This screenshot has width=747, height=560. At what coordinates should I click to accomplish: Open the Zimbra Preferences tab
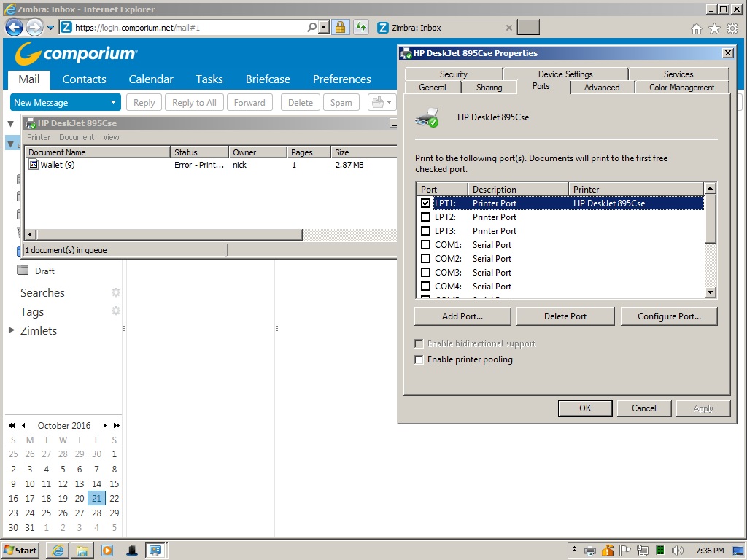[341, 79]
